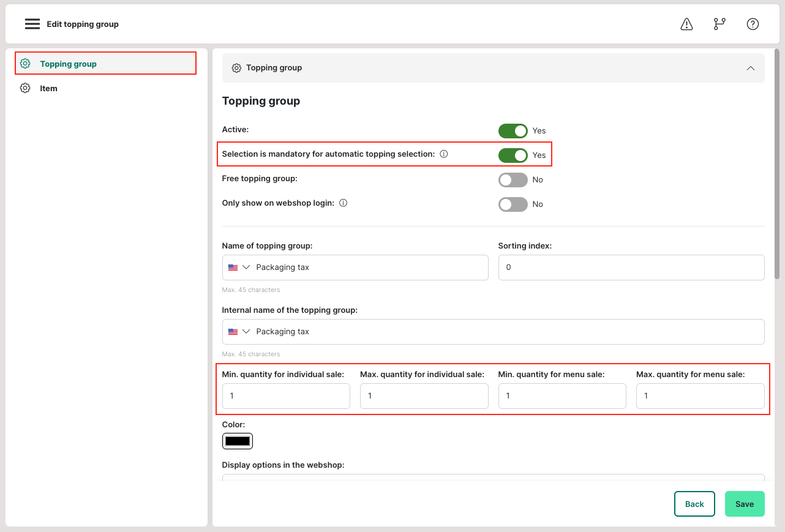785x532 pixels.
Task: Open Display options in the webshop dropdown
Action: (x=493, y=478)
